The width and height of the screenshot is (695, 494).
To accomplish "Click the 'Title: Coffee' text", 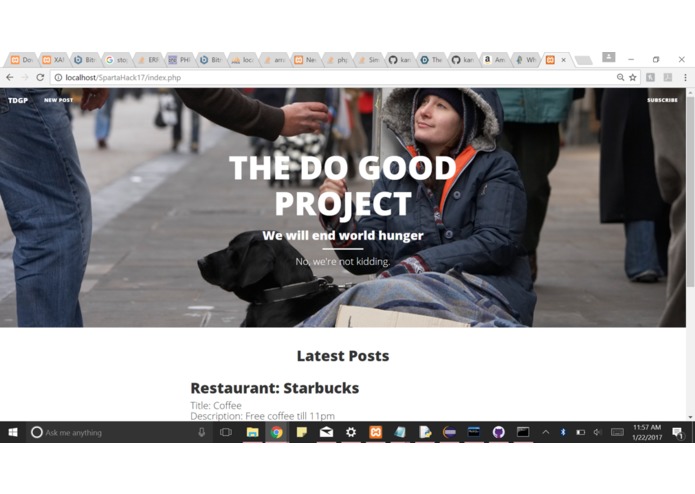I will pos(216,405).
